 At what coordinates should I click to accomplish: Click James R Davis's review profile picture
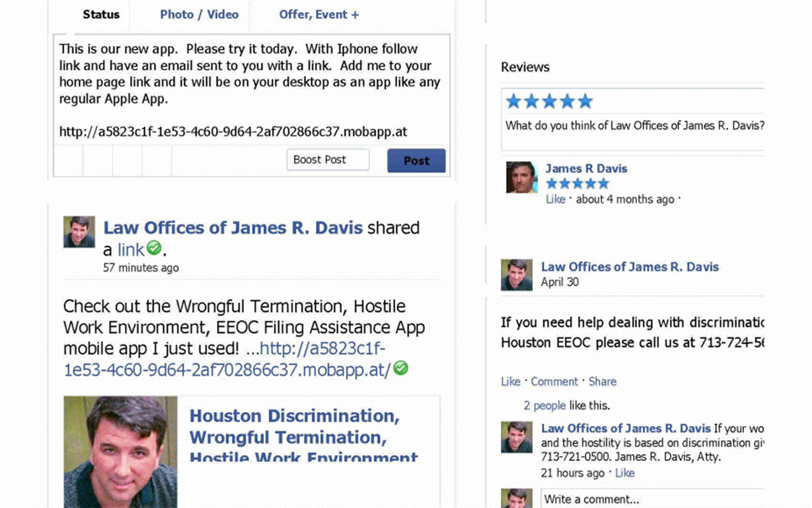[x=521, y=178]
